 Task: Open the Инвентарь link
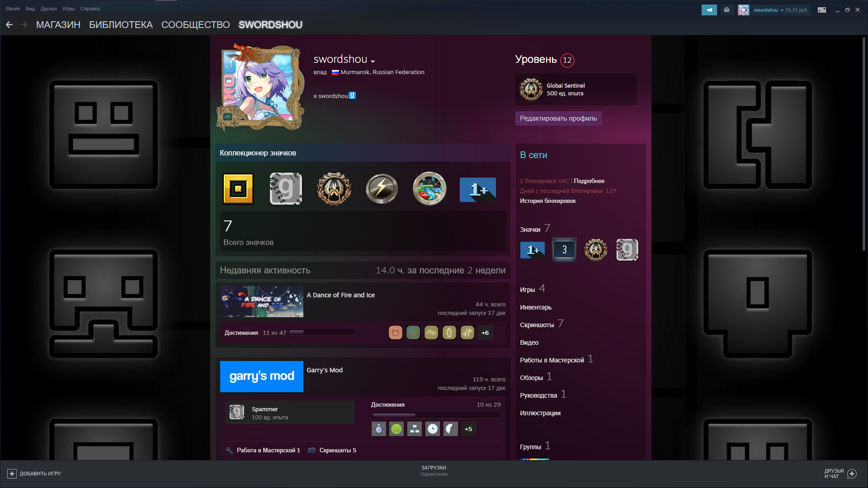coord(536,307)
